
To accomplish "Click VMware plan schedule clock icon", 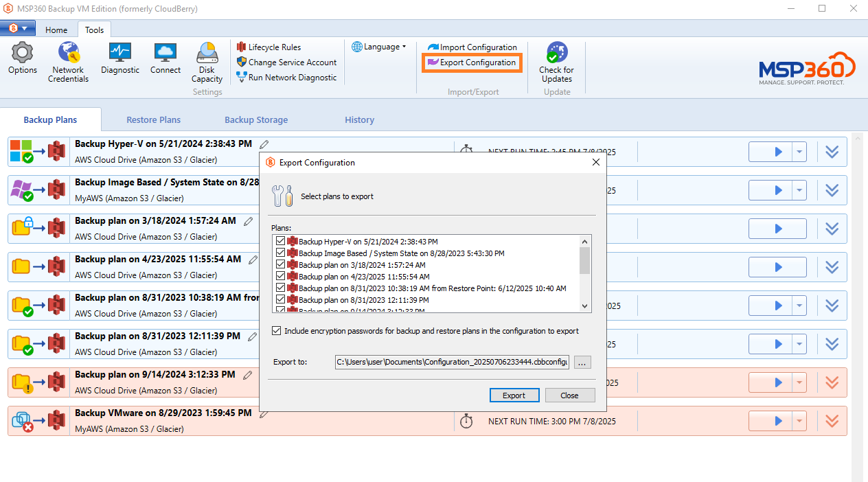I will (466, 420).
